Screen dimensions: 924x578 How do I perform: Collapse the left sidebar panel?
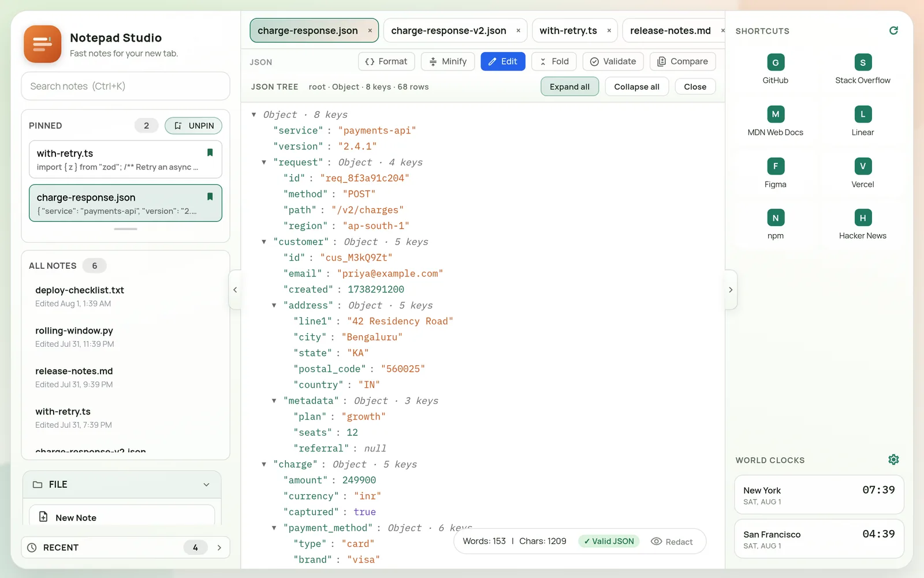[235, 290]
